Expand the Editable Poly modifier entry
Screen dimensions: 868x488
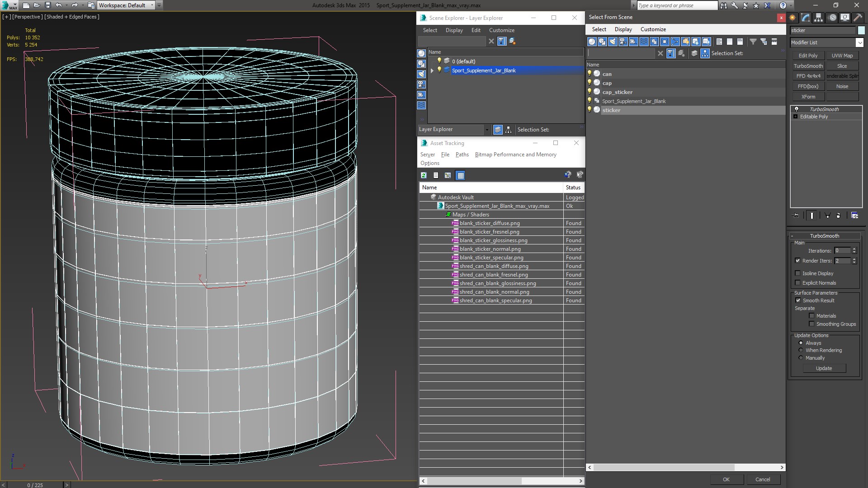tap(796, 117)
